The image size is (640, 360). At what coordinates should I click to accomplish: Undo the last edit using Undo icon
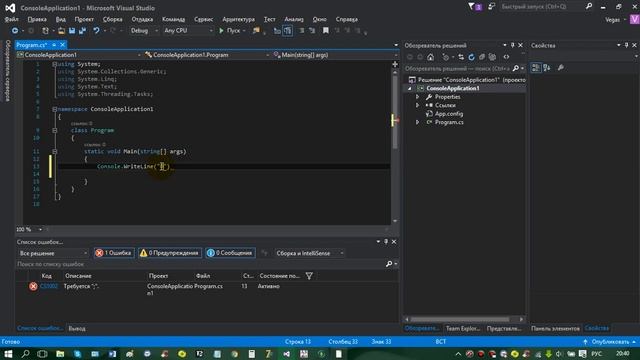pos(96,31)
